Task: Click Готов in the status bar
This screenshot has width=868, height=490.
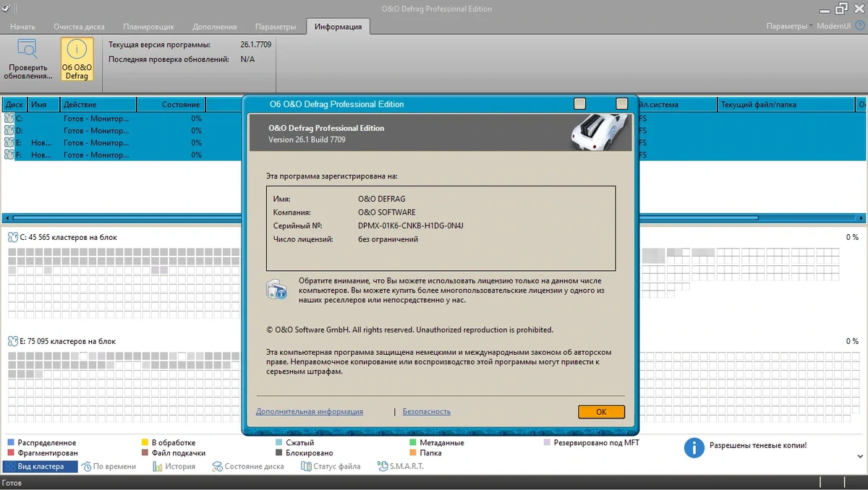Action: tap(12, 483)
